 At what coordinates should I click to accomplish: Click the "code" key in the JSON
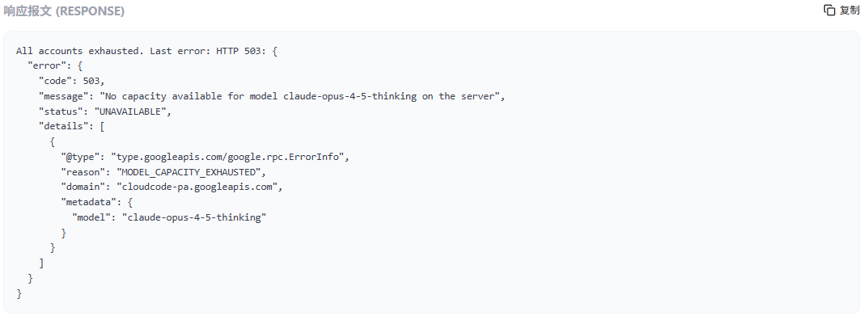[x=55, y=81]
